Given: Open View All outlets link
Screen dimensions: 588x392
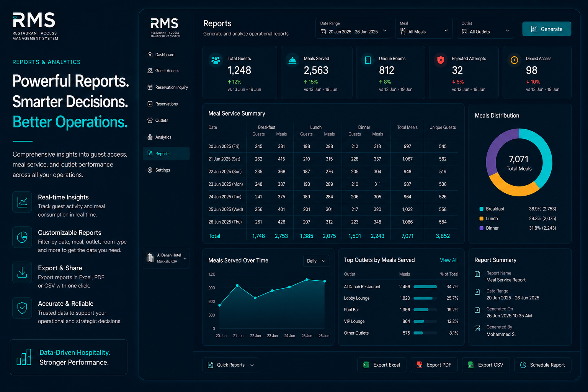Looking at the screenshot, I should click(x=449, y=260).
